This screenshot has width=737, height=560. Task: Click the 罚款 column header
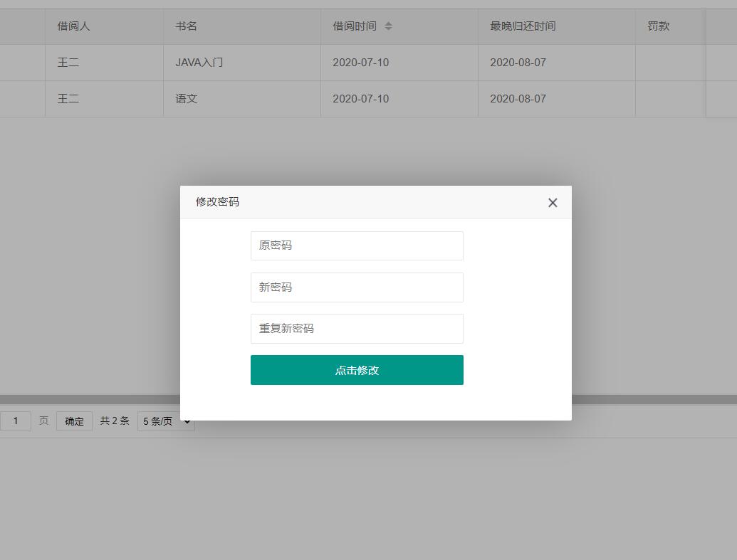coord(658,26)
